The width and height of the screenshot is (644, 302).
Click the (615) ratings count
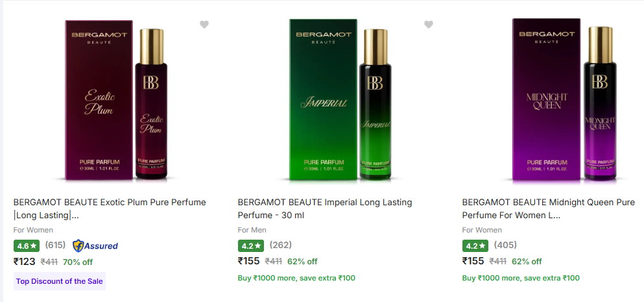pyautogui.click(x=56, y=245)
